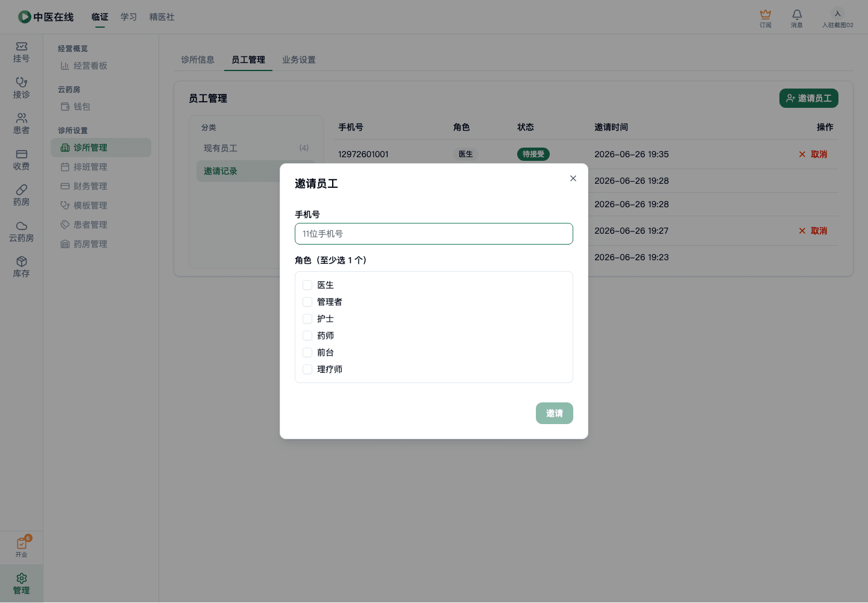Viewport: 868px width, 603px height.
Task: Open 药房 pill section
Action: (22, 196)
